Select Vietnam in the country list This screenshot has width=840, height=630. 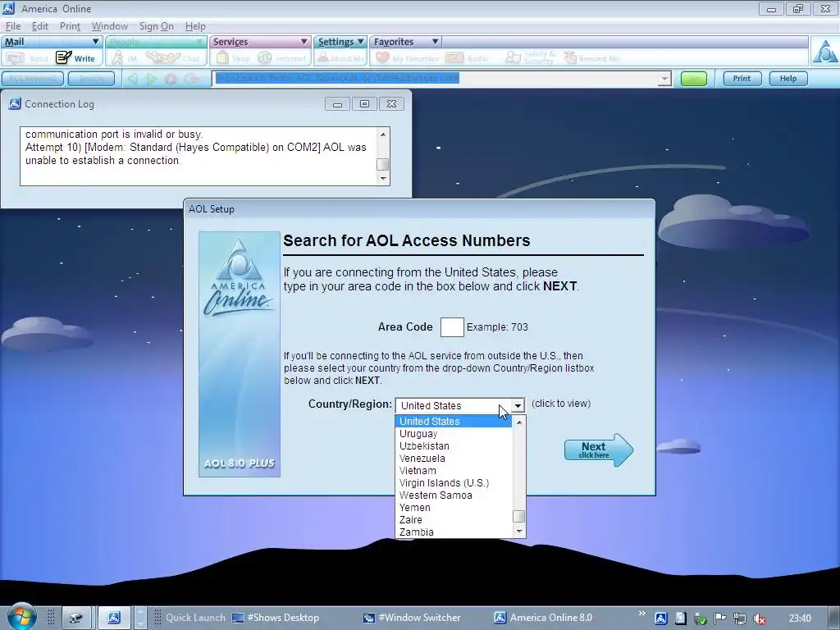click(454, 470)
